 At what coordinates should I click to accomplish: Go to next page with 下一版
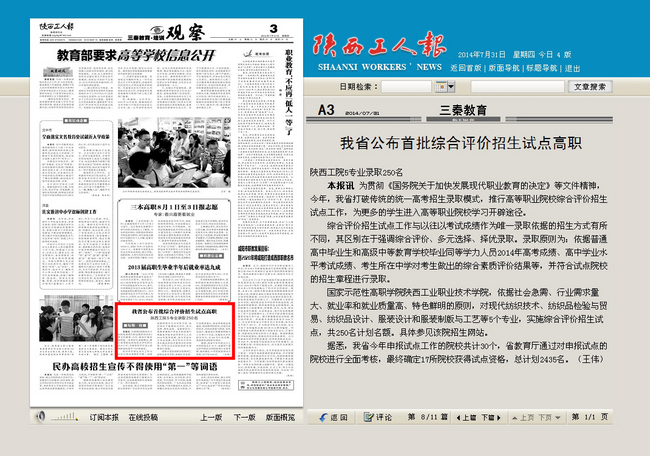tap(244, 416)
